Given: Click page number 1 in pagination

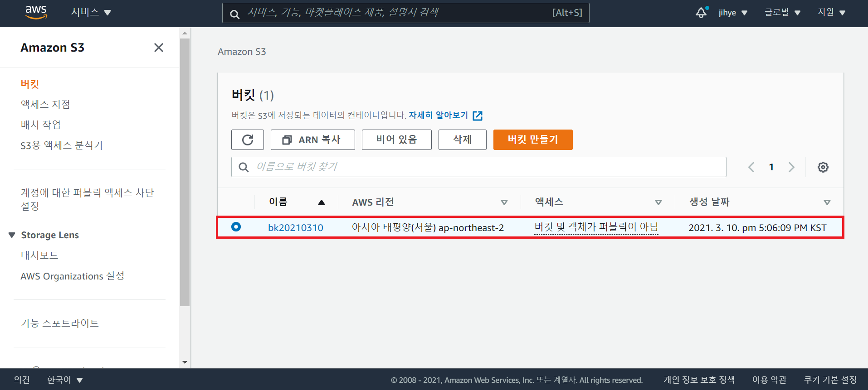Looking at the screenshot, I should click(771, 167).
